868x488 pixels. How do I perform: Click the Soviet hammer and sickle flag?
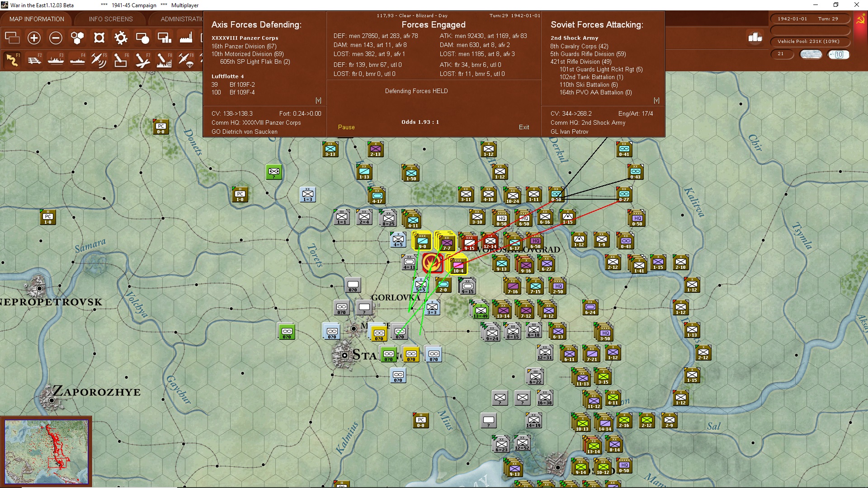coord(861,20)
